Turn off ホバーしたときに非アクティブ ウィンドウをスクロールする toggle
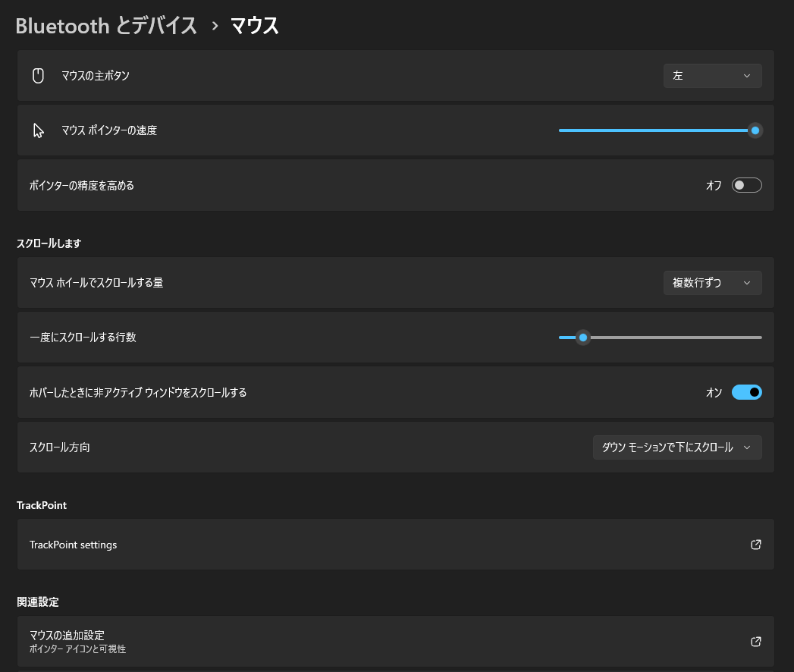The width and height of the screenshot is (794, 672). click(746, 392)
